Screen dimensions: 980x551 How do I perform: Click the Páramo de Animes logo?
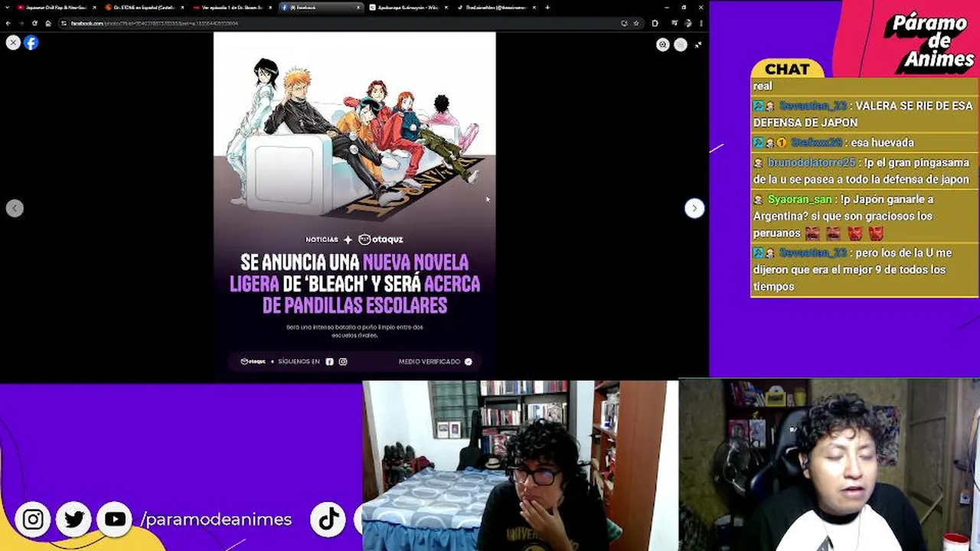(932, 41)
